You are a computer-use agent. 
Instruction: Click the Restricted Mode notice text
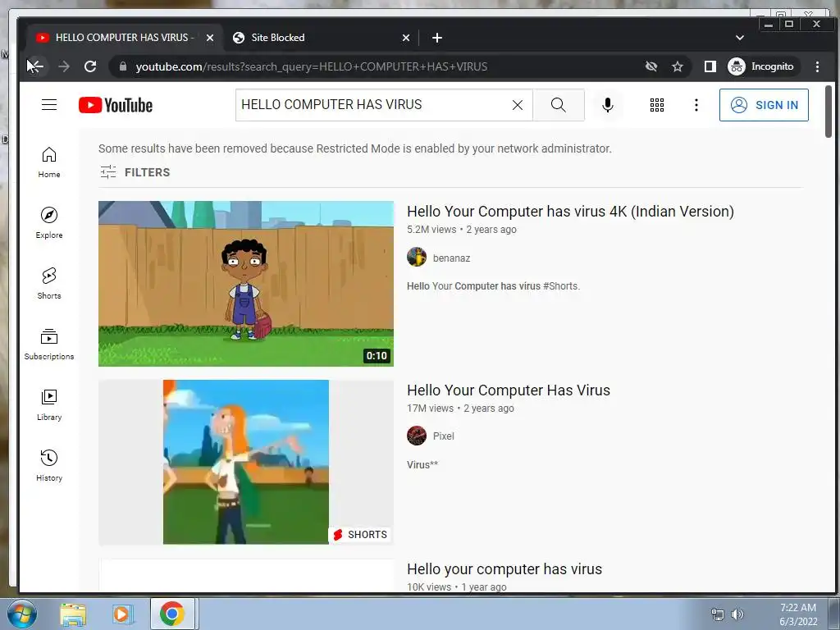coord(354,148)
